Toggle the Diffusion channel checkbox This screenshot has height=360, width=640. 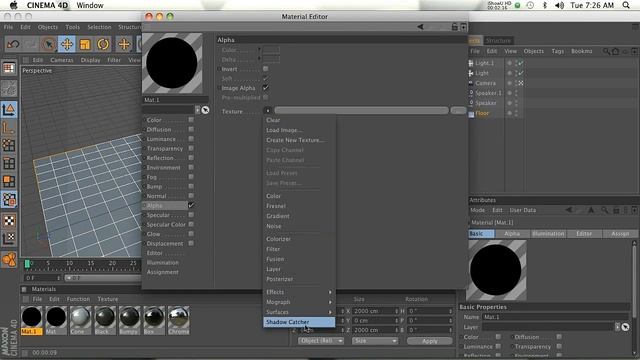tap(191, 129)
